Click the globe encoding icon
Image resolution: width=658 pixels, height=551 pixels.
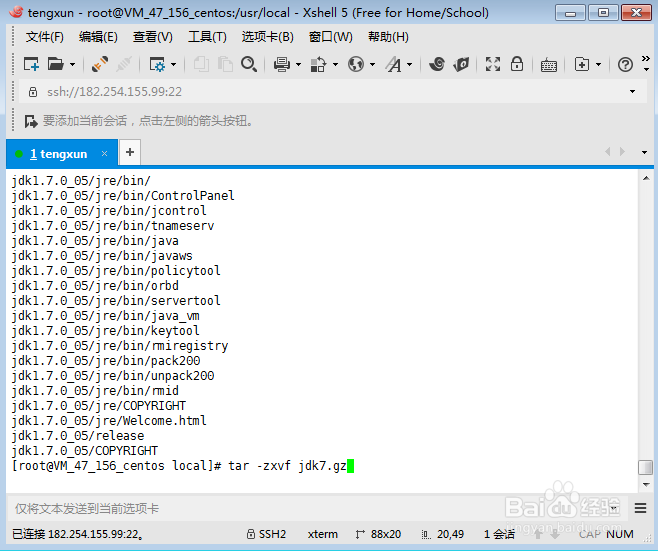356,64
